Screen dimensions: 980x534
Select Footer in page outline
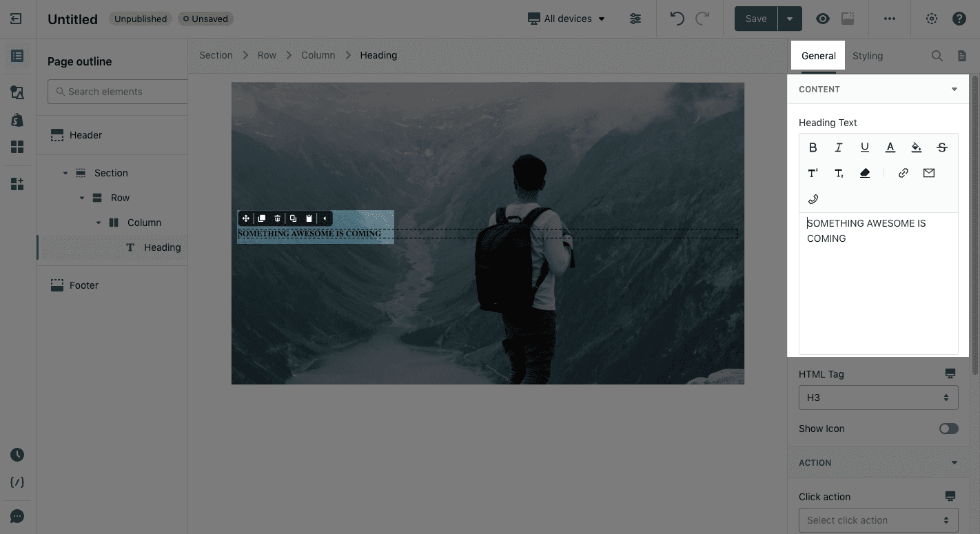tap(83, 285)
